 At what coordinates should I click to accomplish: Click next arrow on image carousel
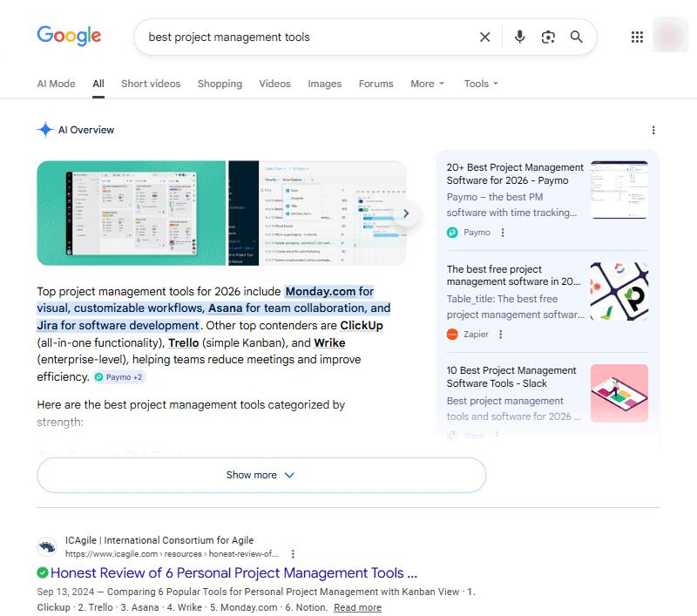point(405,213)
